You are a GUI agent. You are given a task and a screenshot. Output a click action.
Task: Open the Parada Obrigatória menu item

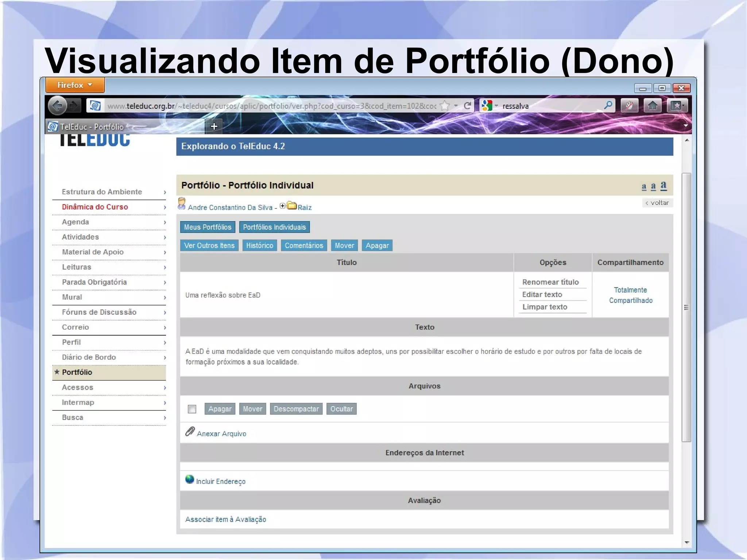click(x=94, y=282)
